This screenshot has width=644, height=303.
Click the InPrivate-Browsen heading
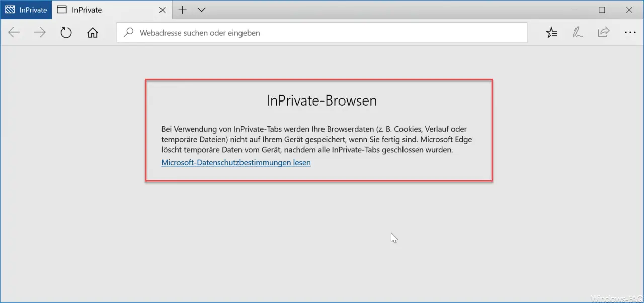pos(322,100)
